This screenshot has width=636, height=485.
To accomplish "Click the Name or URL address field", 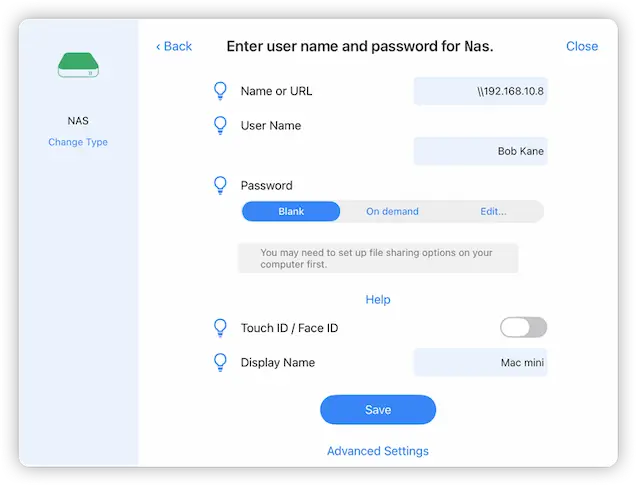I will click(x=480, y=91).
